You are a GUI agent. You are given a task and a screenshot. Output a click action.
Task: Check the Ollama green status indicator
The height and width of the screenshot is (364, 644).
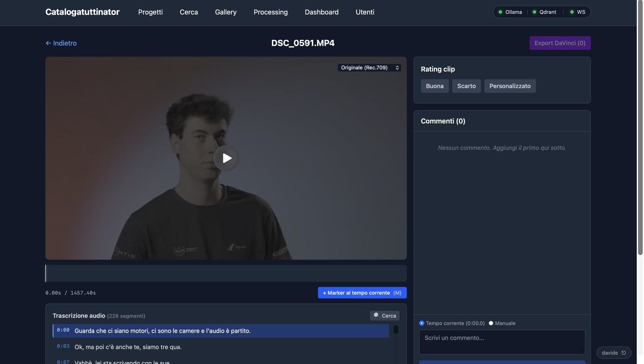(500, 12)
